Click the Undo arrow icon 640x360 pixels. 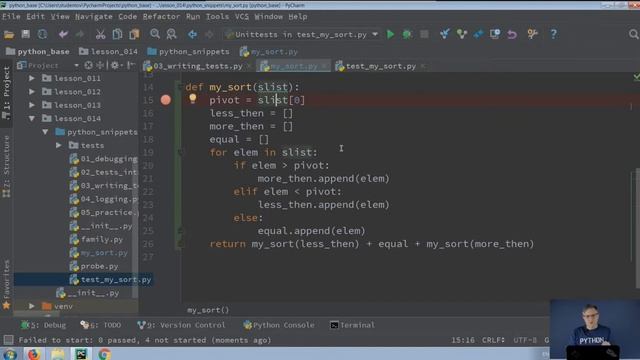(x=63, y=34)
